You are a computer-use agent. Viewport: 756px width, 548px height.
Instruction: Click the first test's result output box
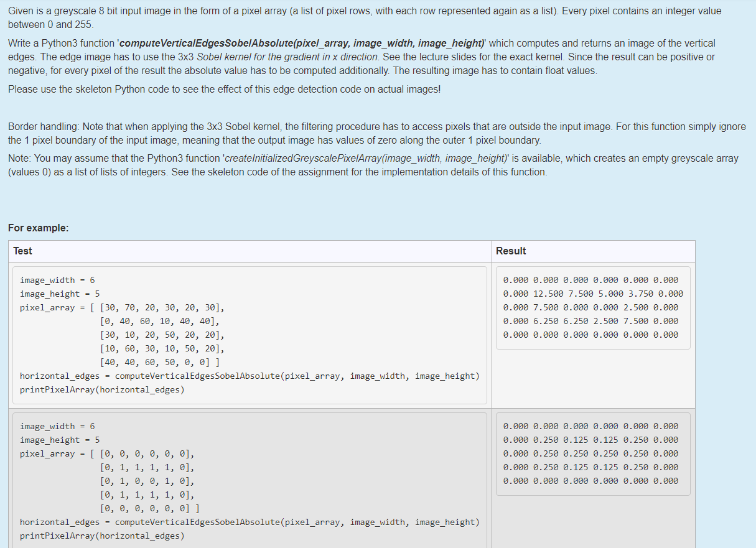pos(591,307)
